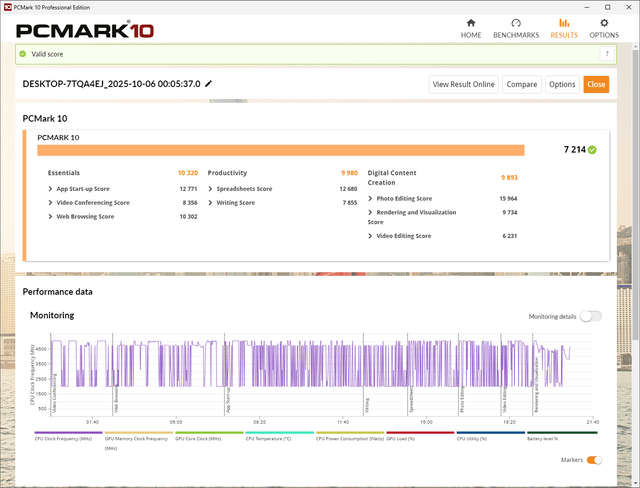Viewport: 640px width, 488px height.
Task: Click the Essentials score 10 320
Action: (188, 173)
